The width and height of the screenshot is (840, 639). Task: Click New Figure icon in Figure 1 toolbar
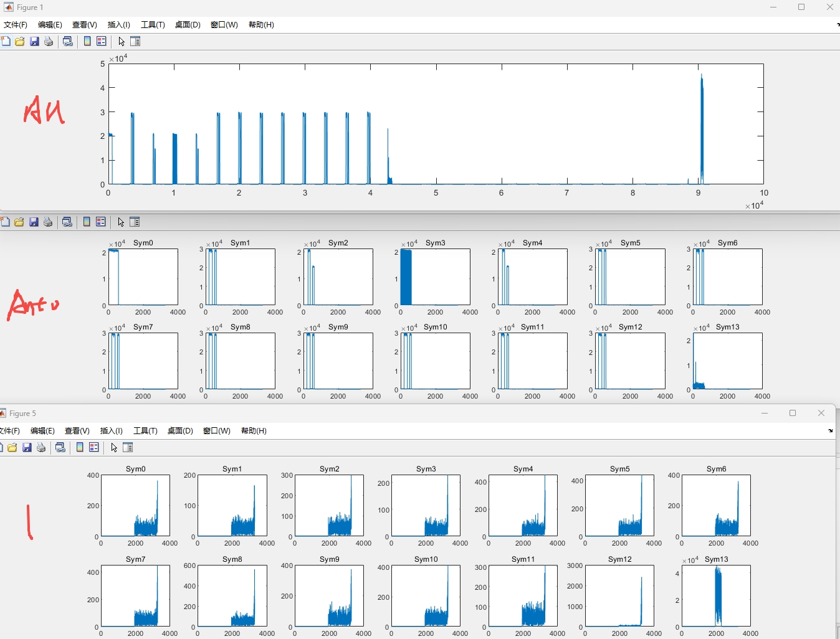pos(6,41)
